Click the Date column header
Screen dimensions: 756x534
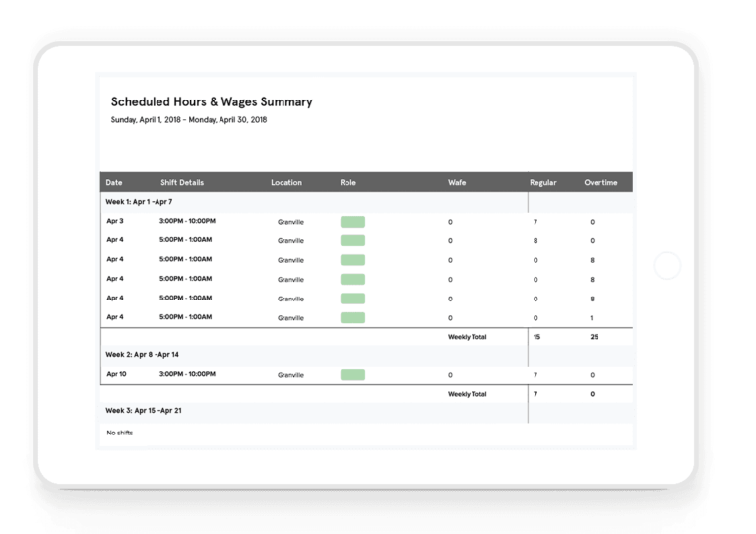(114, 183)
